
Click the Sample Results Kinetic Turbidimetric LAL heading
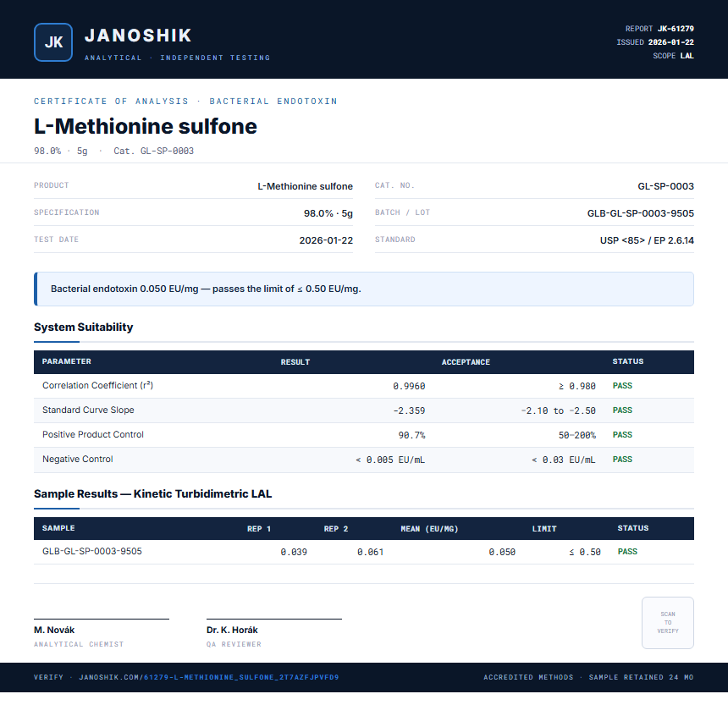click(152, 493)
